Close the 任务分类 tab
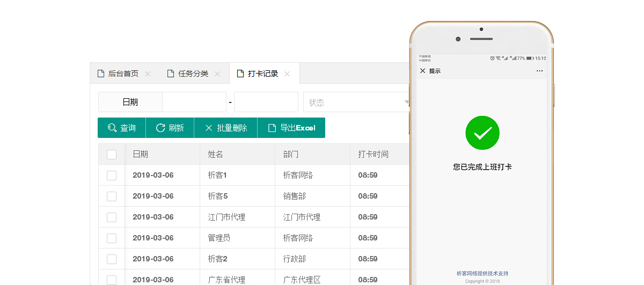644x285 pixels. 217,74
